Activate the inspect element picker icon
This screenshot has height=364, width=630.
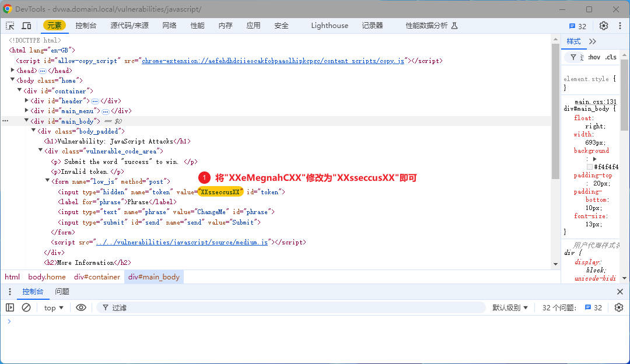tap(10, 26)
